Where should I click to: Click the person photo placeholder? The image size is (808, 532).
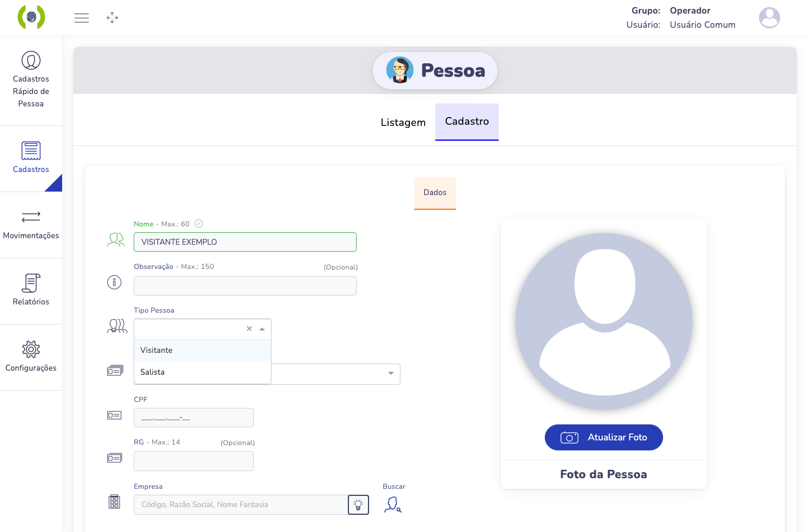click(604, 322)
